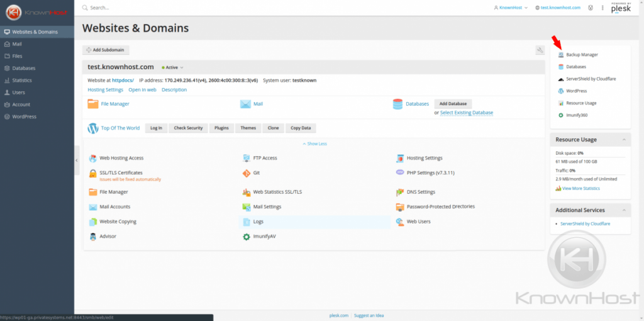Click the PHP Settings icon
644x321 pixels.
(400, 172)
